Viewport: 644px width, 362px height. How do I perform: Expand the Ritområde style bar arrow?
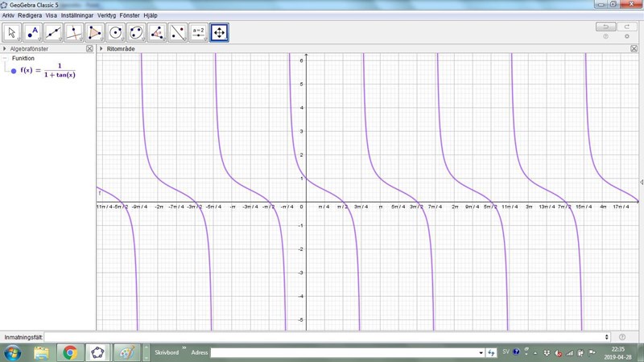101,49
